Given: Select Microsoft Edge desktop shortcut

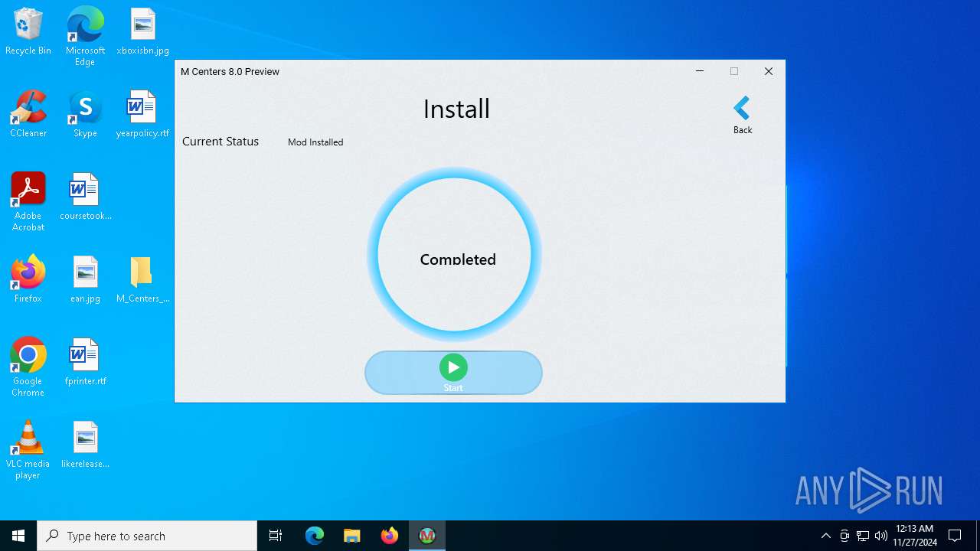Looking at the screenshot, I should pyautogui.click(x=85, y=36).
